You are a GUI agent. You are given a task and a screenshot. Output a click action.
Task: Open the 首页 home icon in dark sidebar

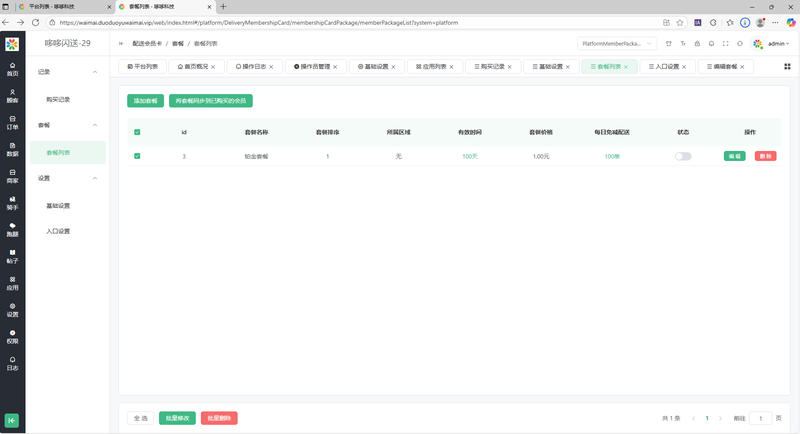[x=12, y=69]
